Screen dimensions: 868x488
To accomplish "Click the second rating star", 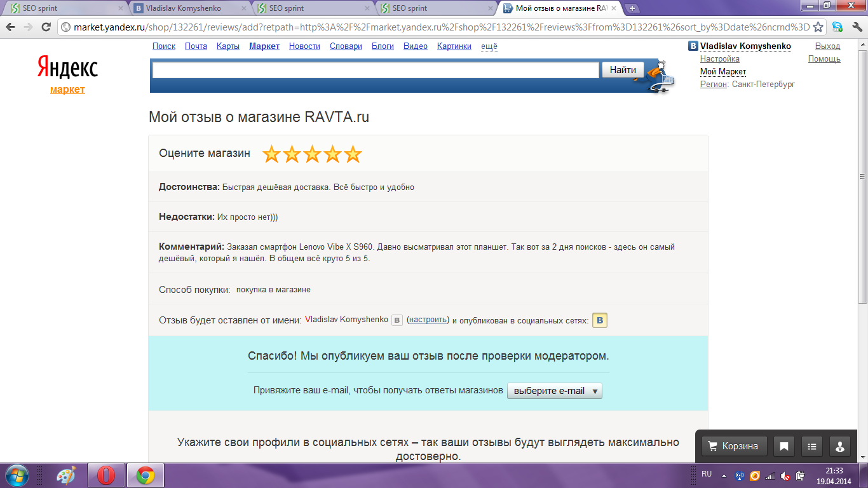I will (292, 154).
